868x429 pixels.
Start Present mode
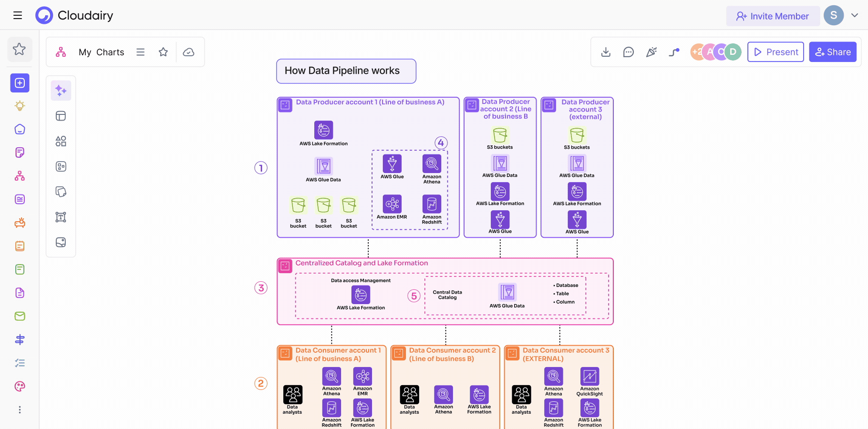(775, 52)
